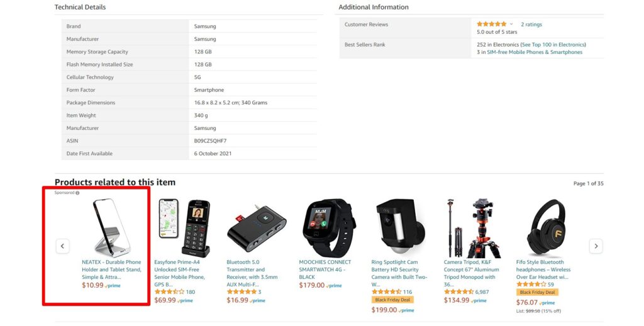
Task: Open SIM-free Mobile Phones & Smartphones link
Action: 535,52
